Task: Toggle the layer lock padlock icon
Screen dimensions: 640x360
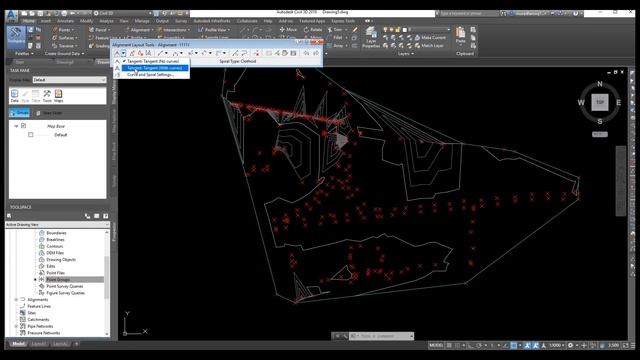Action: [x=398, y=30]
